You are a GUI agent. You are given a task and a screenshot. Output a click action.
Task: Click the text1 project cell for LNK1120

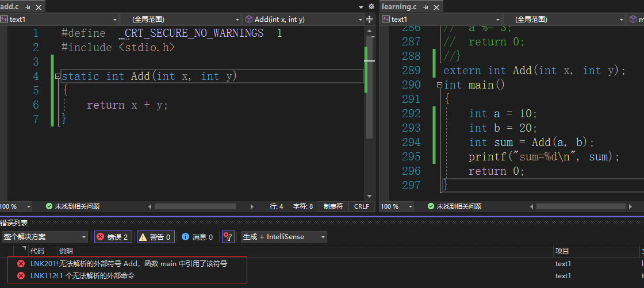coord(563,276)
